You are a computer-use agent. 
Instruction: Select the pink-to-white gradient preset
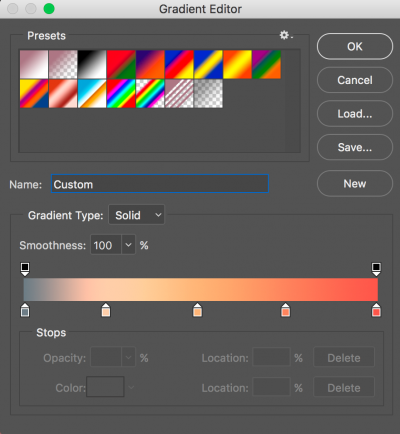click(34, 64)
